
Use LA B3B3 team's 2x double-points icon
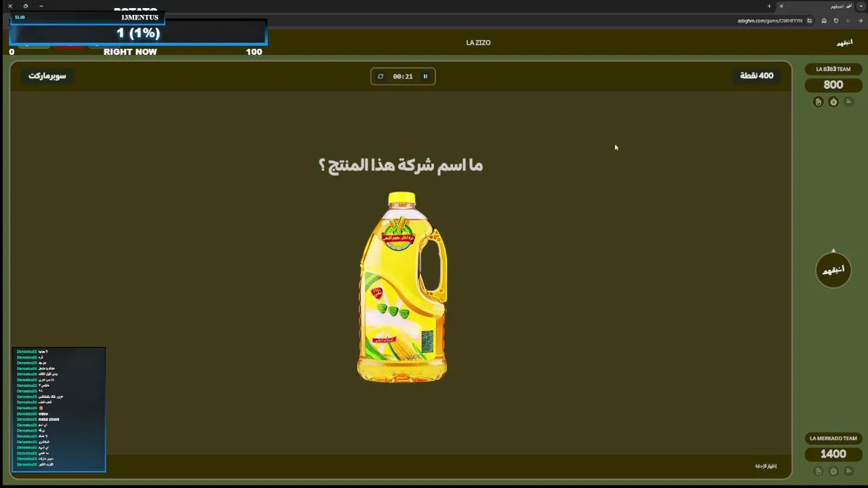tap(848, 102)
